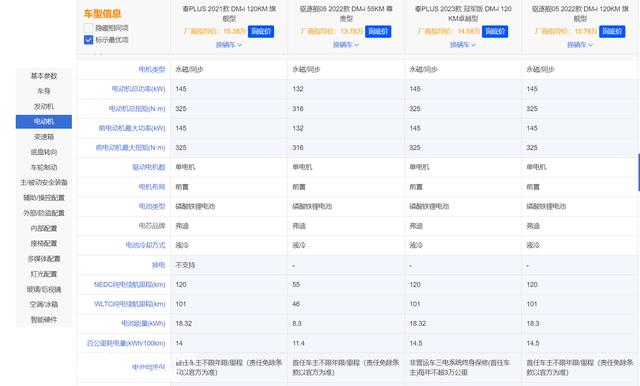The image size is (640, 386).
Task: Go to 内部配置 section in sidebar
Action: coord(44,228)
